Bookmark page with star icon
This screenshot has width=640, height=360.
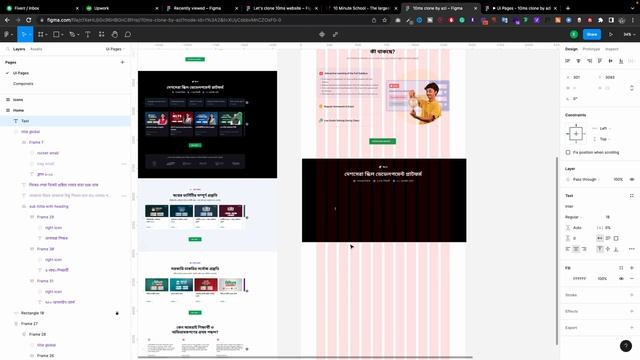tap(384, 20)
